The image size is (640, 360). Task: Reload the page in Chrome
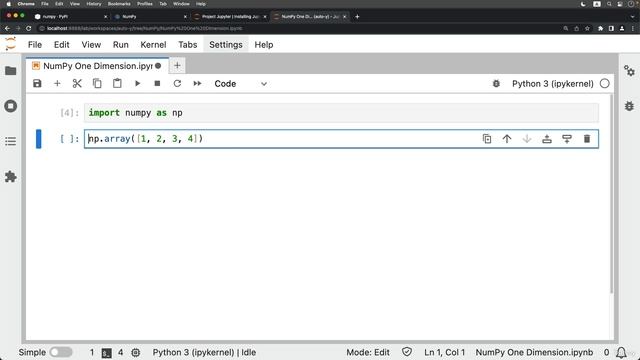coord(29,29)
